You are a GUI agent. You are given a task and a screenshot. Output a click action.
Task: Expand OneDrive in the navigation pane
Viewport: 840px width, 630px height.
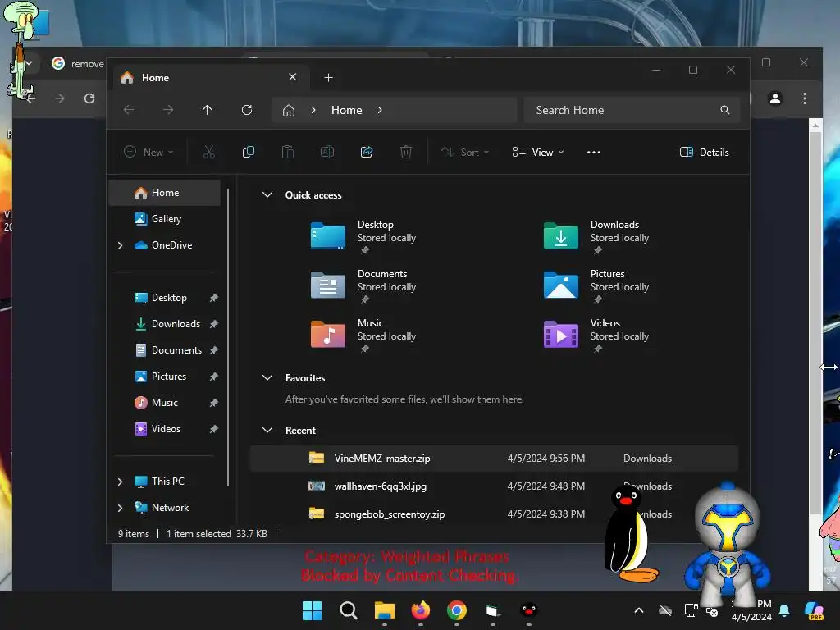(120, 245)
